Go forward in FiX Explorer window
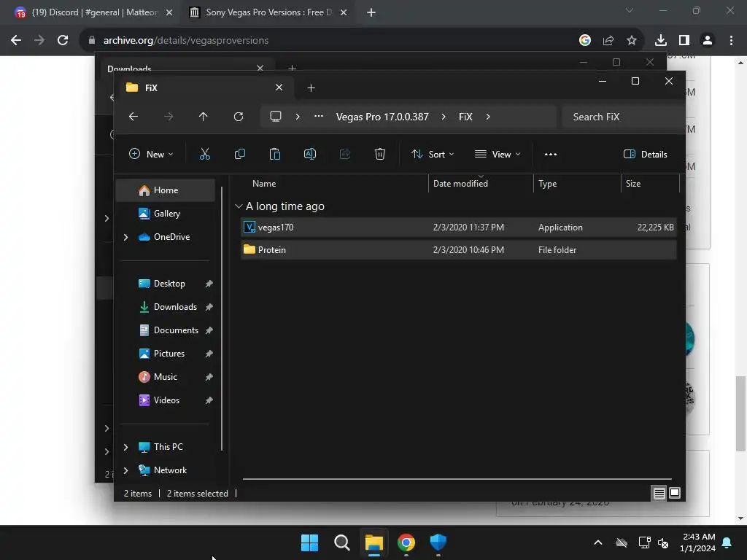Image resolution: width=747 pixels, height=560 pixels. 169,117
